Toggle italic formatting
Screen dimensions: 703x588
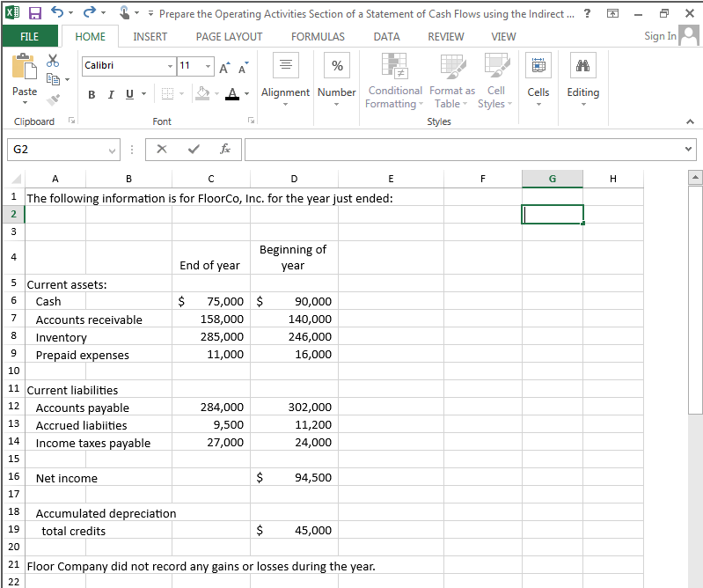coord(111,94)
